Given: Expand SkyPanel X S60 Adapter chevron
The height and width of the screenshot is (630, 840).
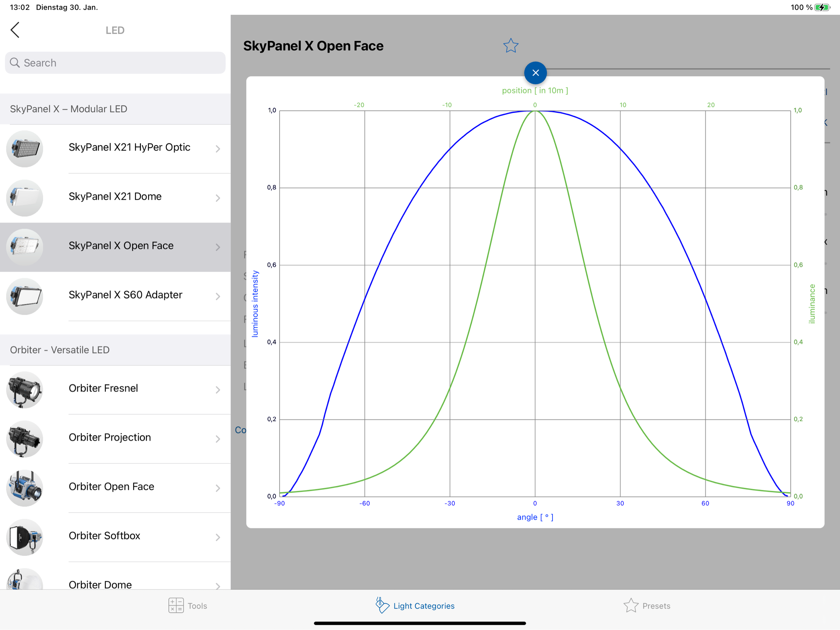Looking at the screenshot, I should [218, 296].
